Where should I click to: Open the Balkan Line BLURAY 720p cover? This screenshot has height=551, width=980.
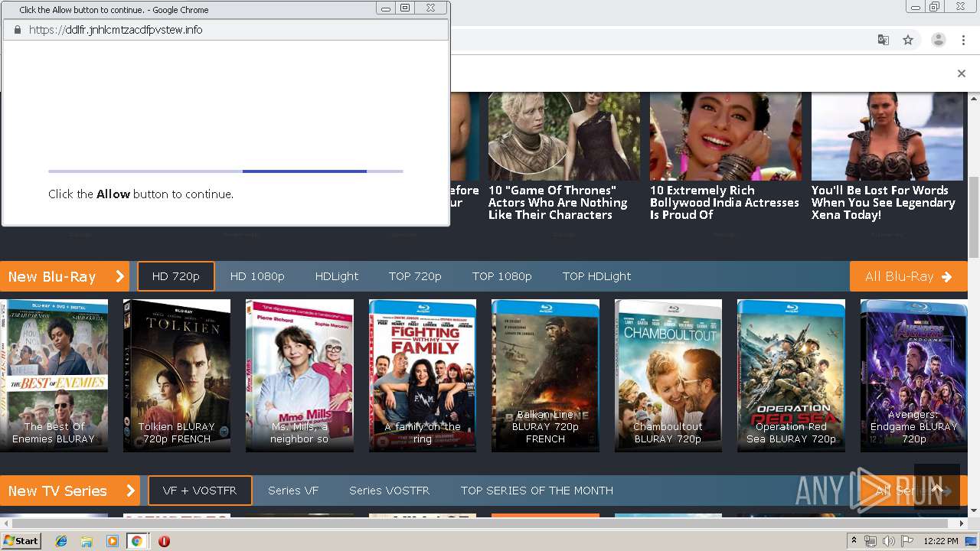click(545, 375)
